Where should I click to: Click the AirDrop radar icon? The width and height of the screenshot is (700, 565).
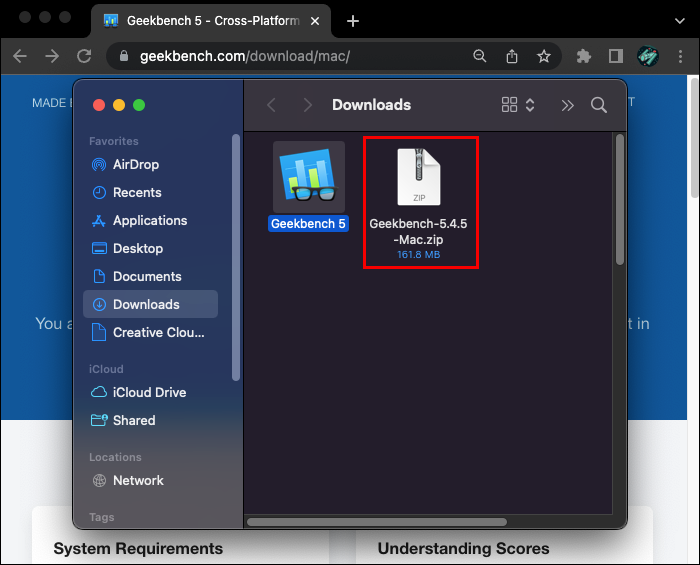[99, 165]
